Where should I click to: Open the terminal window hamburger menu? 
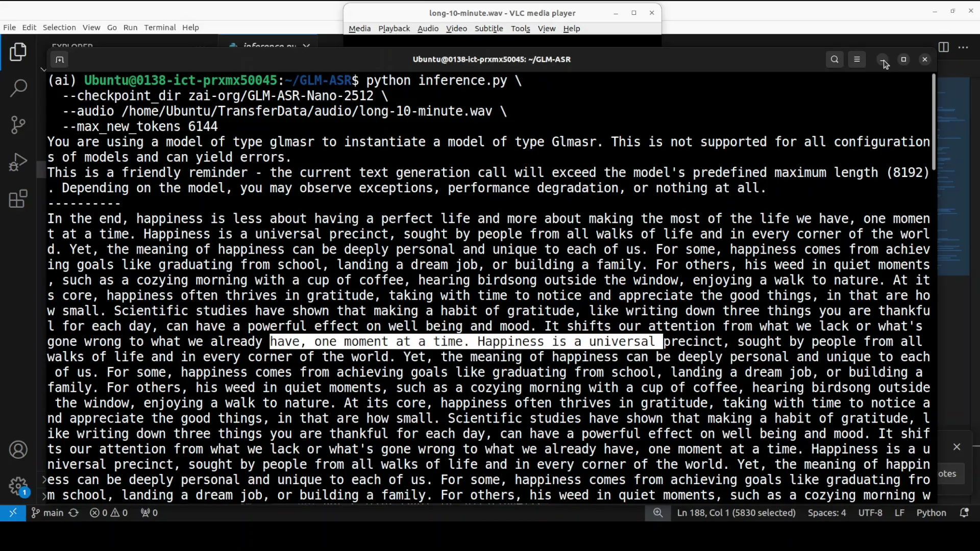[857, 59]
